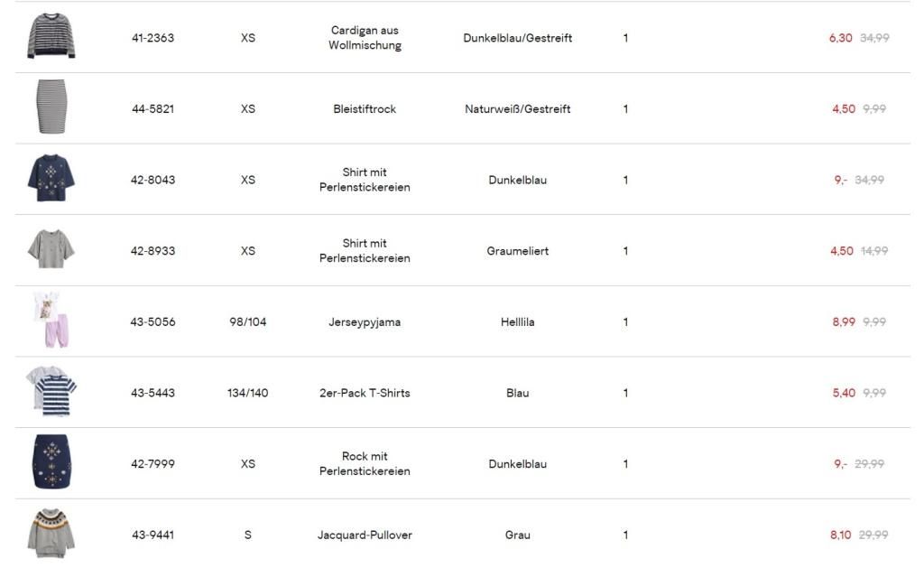Open the grey melange shirt image
924x568 pixels.
tap(51, 249)
